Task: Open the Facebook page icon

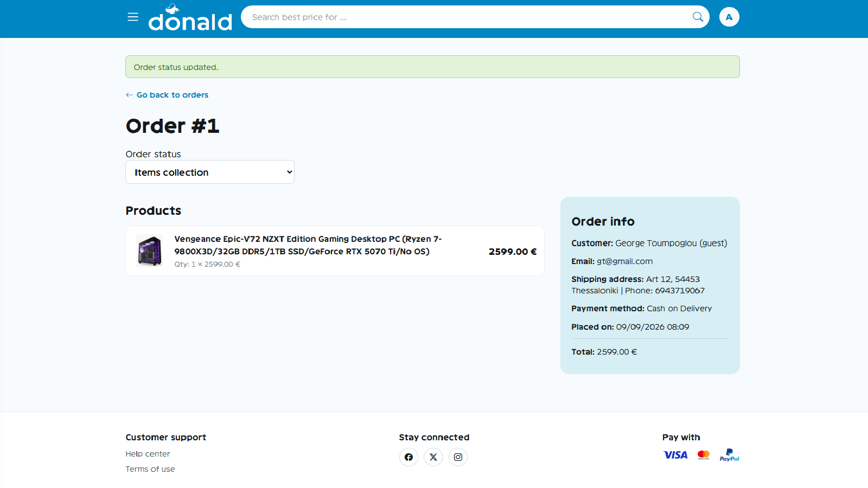Action: tap(409, 457)
